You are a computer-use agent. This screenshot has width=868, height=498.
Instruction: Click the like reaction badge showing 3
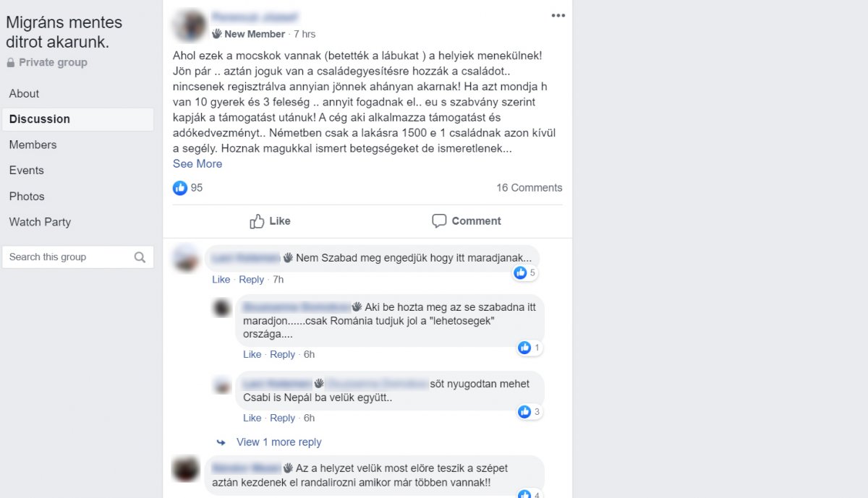524,412
